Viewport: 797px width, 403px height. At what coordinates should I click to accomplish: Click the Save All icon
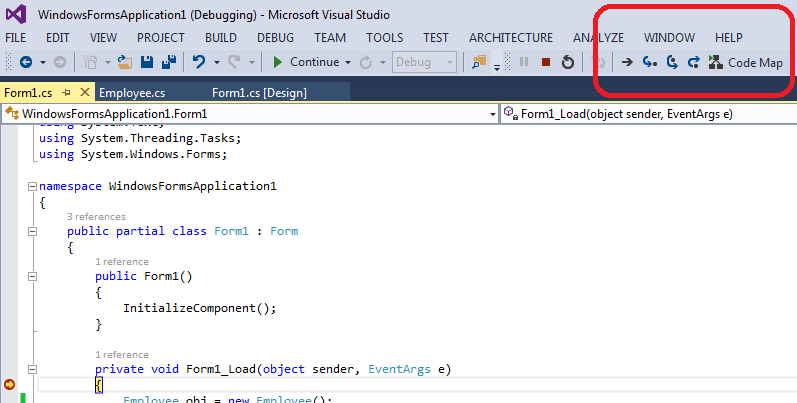(x=169, y=62)
